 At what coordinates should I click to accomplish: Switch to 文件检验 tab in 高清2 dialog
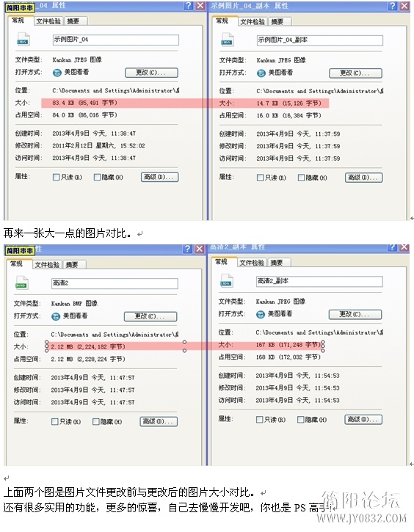pos(47,265)
